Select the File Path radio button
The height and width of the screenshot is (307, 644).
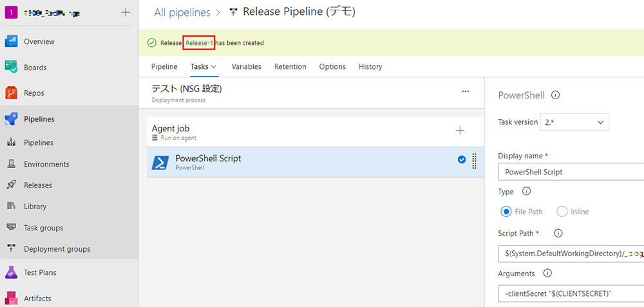click(506, 212)
